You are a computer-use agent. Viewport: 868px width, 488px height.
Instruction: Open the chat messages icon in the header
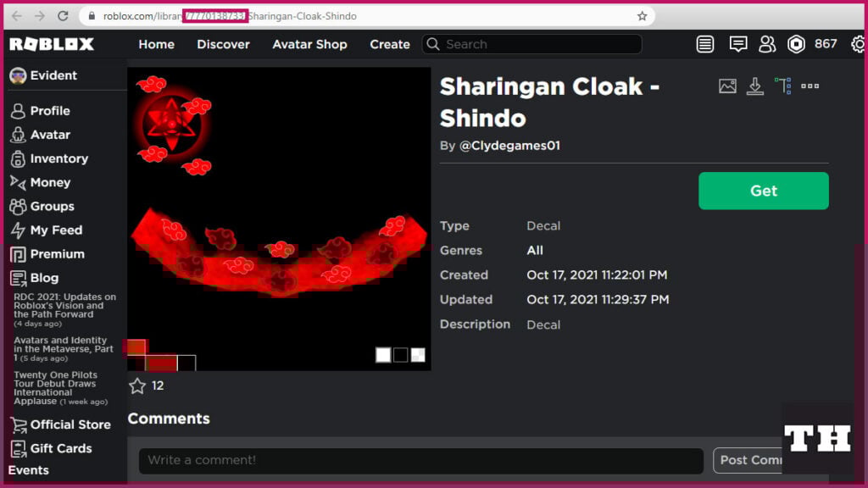tap(738, 44)
